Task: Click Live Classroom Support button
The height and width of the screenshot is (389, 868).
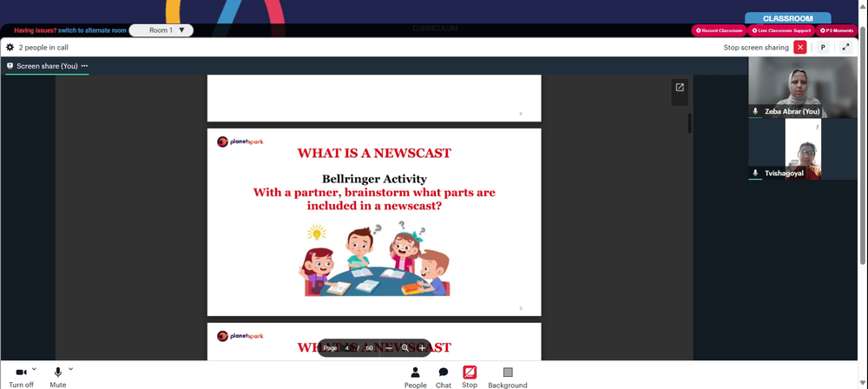Action: pos(782,30)
